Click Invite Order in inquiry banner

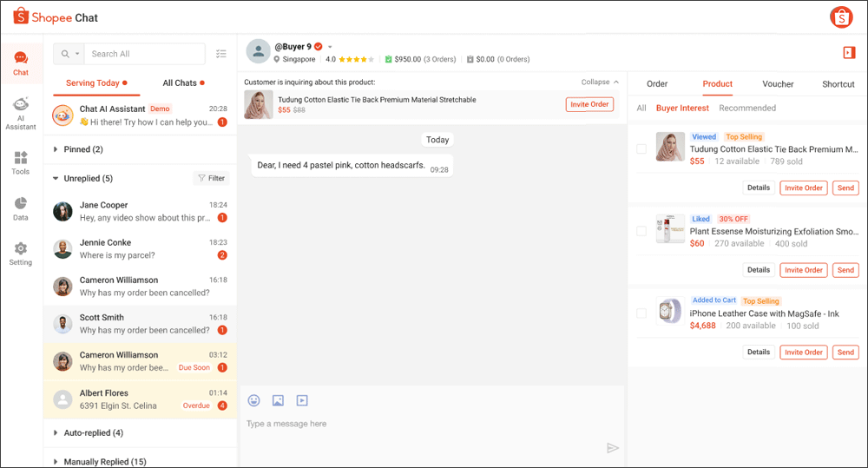click(589, 104)
